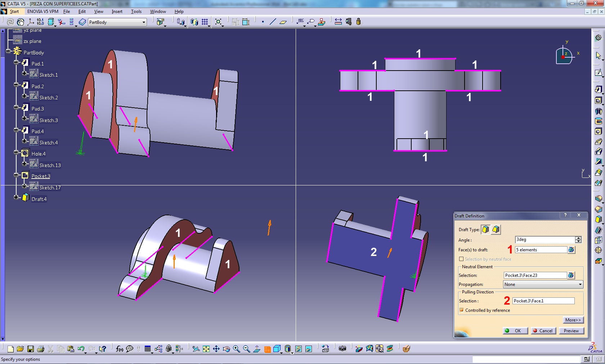
Task: Click the Capture camera icon
Action: pos(342,349)
